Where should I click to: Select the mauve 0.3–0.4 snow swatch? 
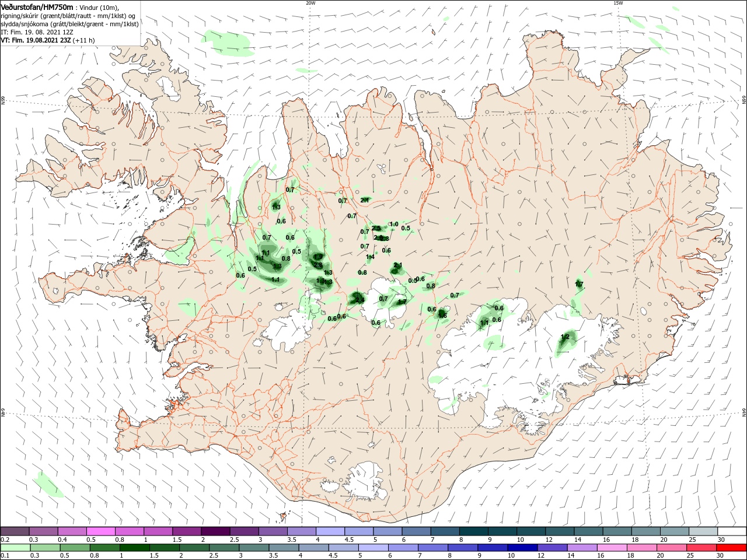click(44, 531)
